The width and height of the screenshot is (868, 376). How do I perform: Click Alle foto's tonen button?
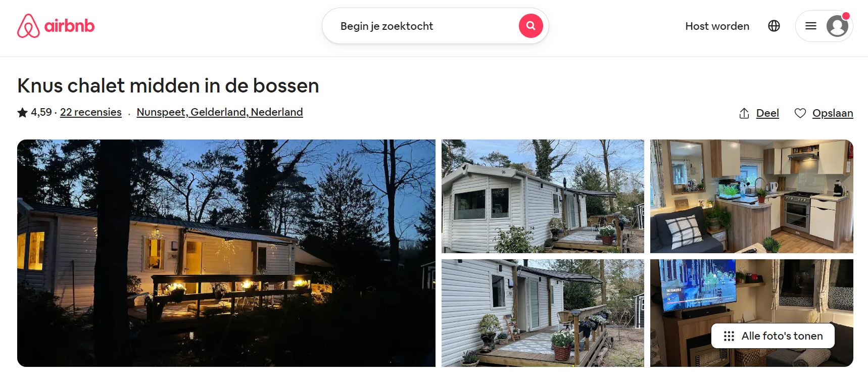(x=773, y=336)
